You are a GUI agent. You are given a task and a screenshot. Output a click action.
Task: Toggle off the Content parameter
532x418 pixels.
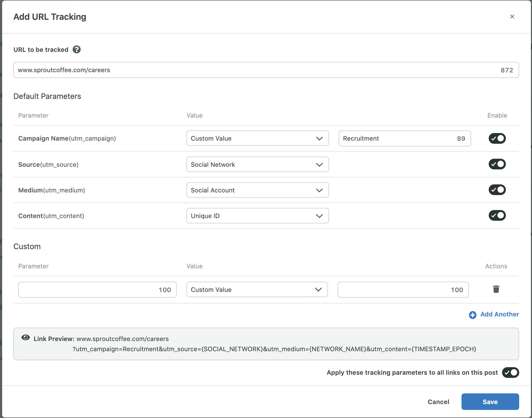(497, 215)
